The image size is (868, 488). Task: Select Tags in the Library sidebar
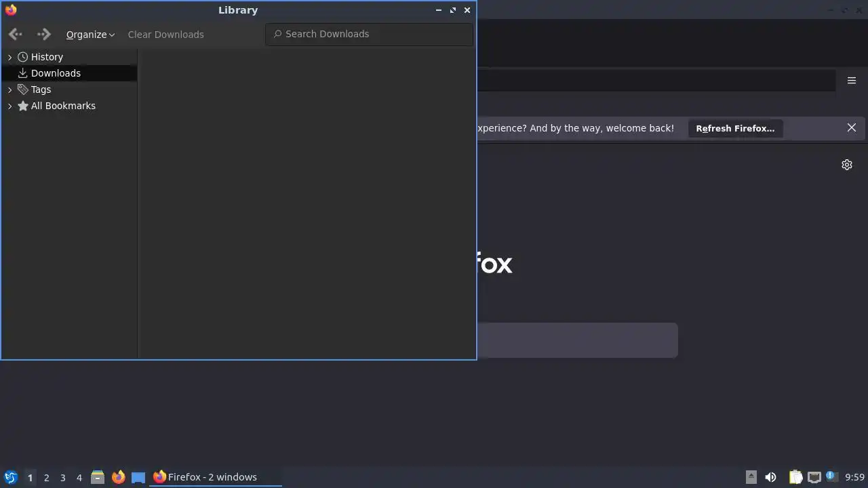coord(69,89)
